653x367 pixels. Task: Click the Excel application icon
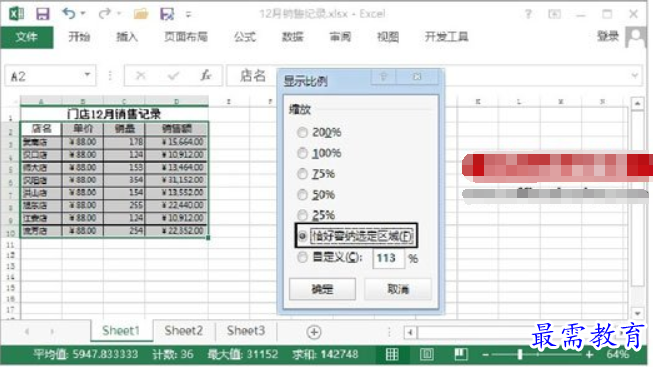coord(16,14)
